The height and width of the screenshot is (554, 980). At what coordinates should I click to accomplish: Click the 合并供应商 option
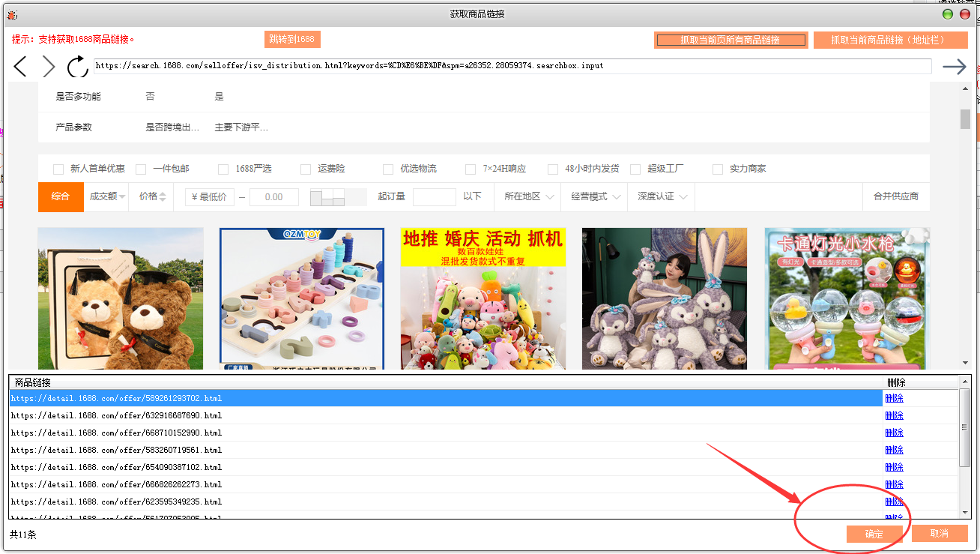(x=895, y=196)
